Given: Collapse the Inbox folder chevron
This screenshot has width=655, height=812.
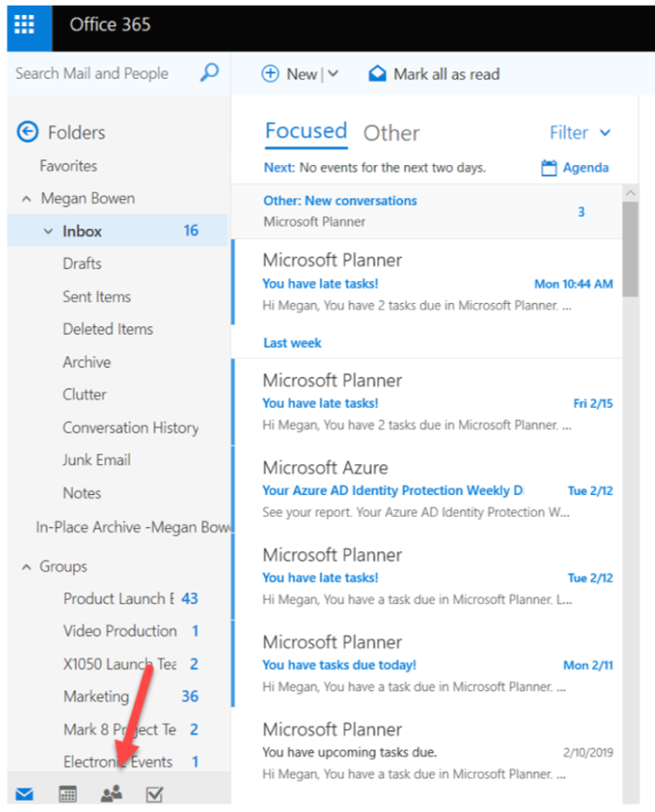Looking at the screenshot, I should coord(48,231).
